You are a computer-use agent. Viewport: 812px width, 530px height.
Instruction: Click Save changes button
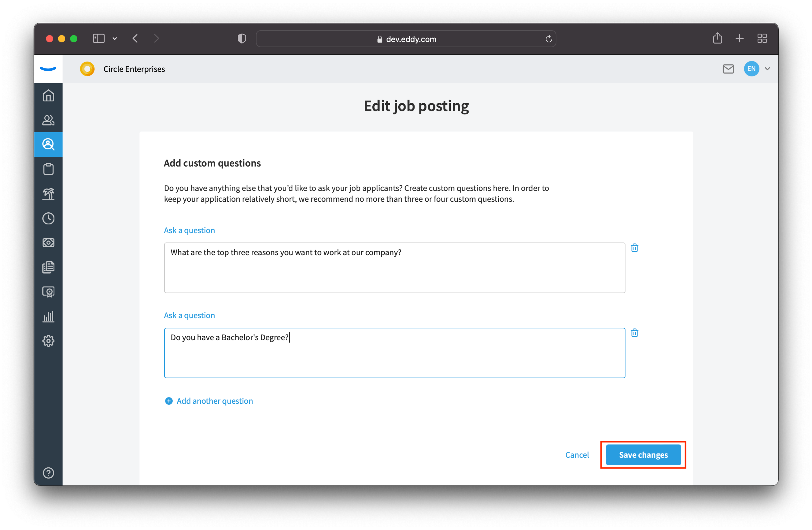(643, 455)
